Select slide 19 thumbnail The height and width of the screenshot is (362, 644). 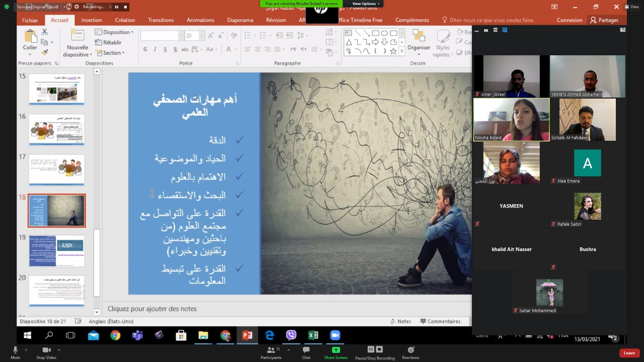(x=57, y=251)
